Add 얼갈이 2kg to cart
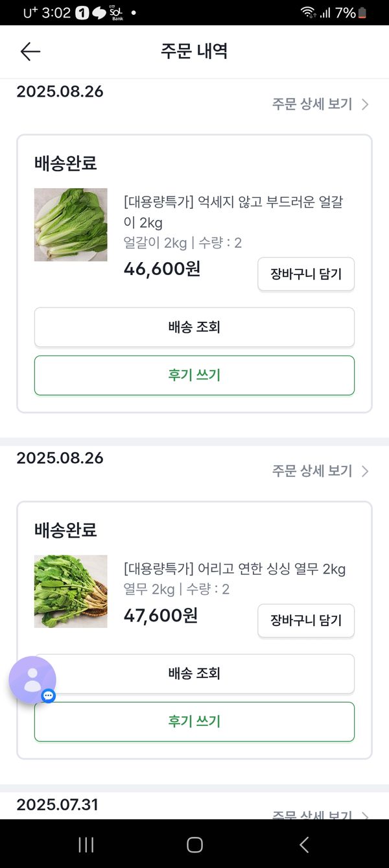This screenshot has height=868, width=389. (x=306, y=274)
